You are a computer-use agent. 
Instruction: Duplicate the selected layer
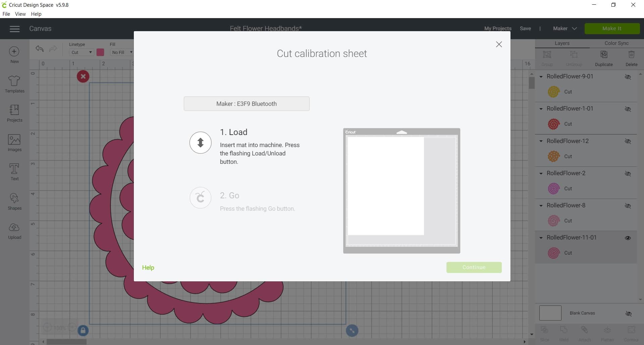[x=604, y=58]
